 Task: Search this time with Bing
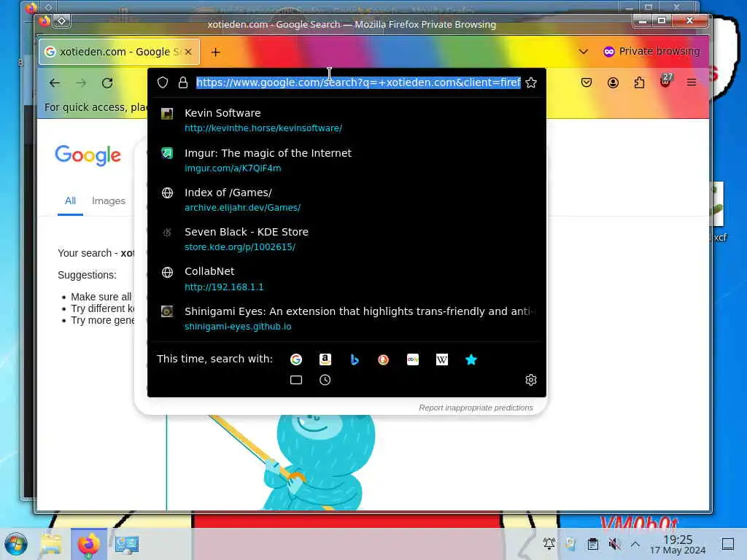[355, 359]
